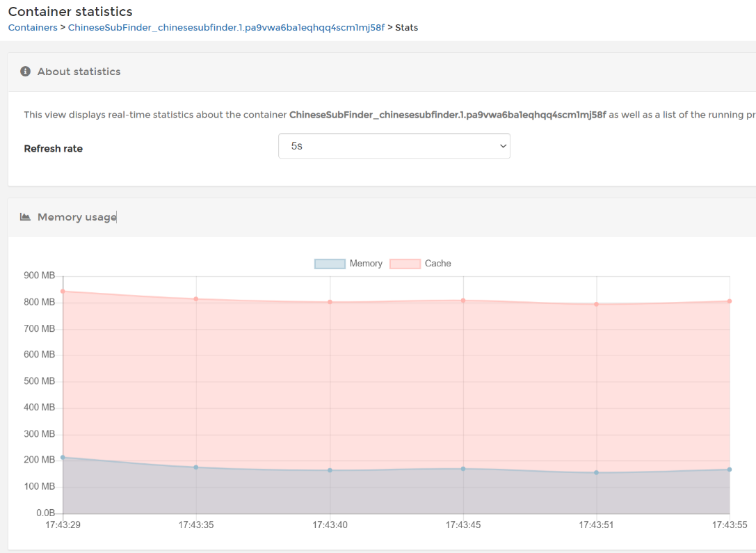Click the Stats breadcrumb text

(x=406, y=28)
